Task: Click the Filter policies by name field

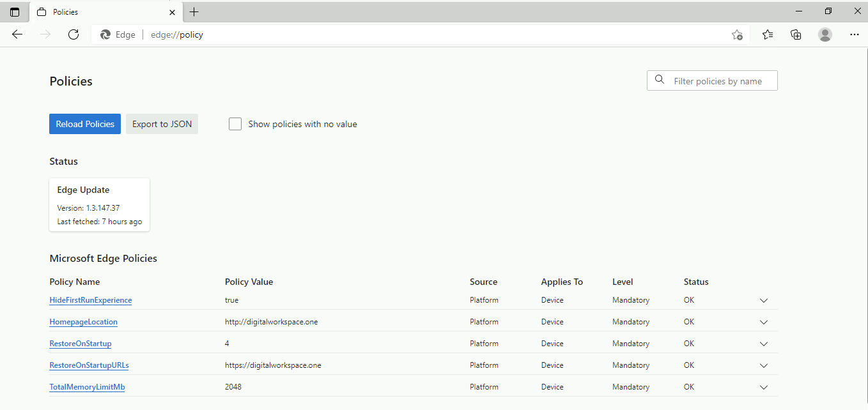Action: [718, 81]
